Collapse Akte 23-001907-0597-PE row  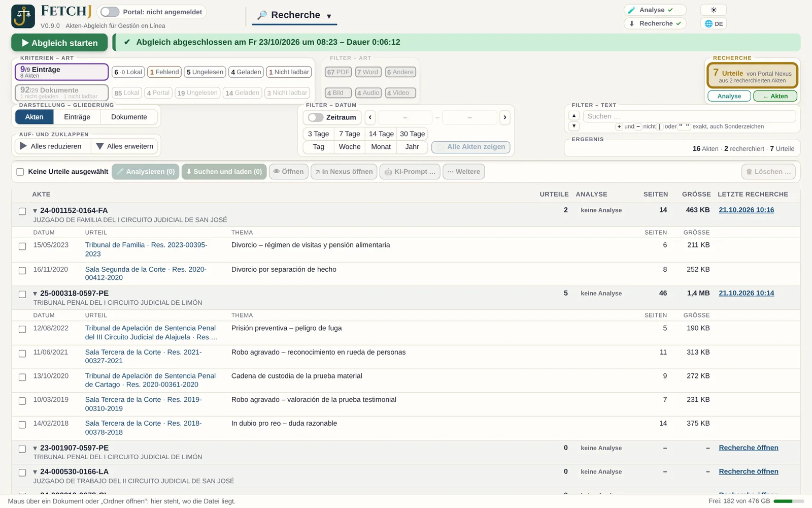click(35, 448)
